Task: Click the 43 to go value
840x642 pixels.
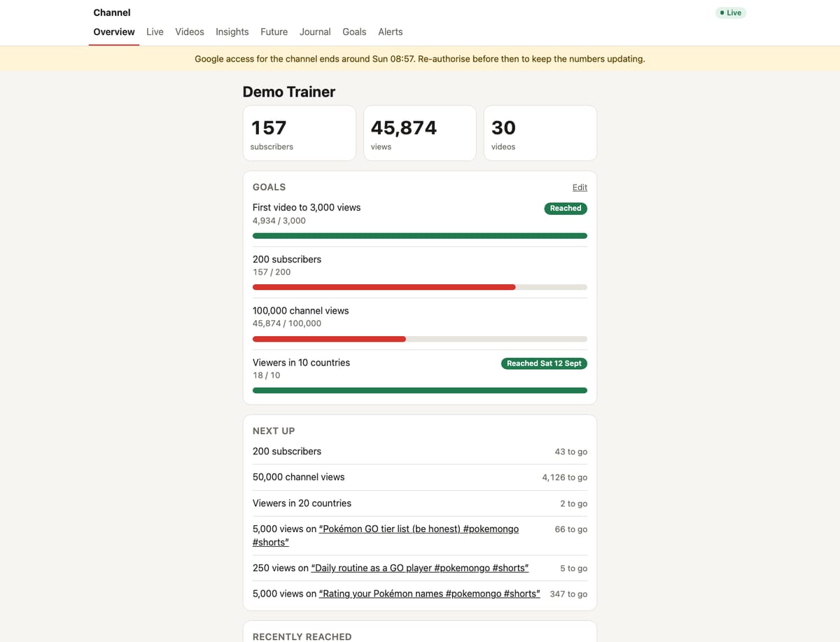Action: (x=571, y=452)
